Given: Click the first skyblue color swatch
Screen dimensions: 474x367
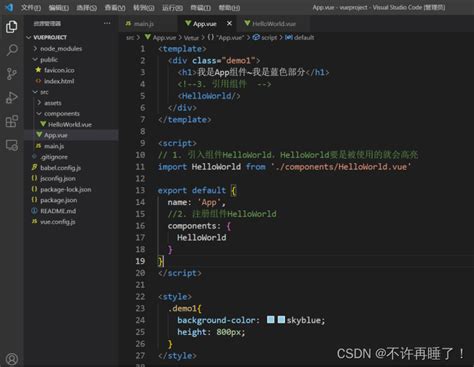Looking at the screenshot, I should tap(270, 320).
